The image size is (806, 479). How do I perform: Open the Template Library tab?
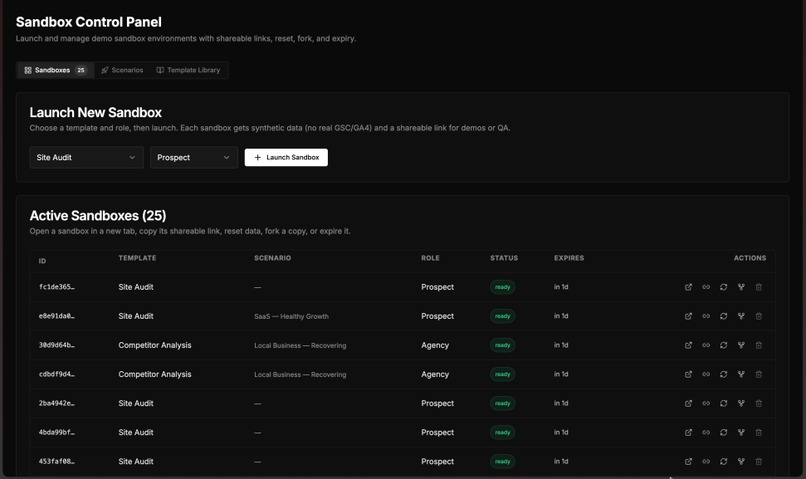(x=188, y=70)
